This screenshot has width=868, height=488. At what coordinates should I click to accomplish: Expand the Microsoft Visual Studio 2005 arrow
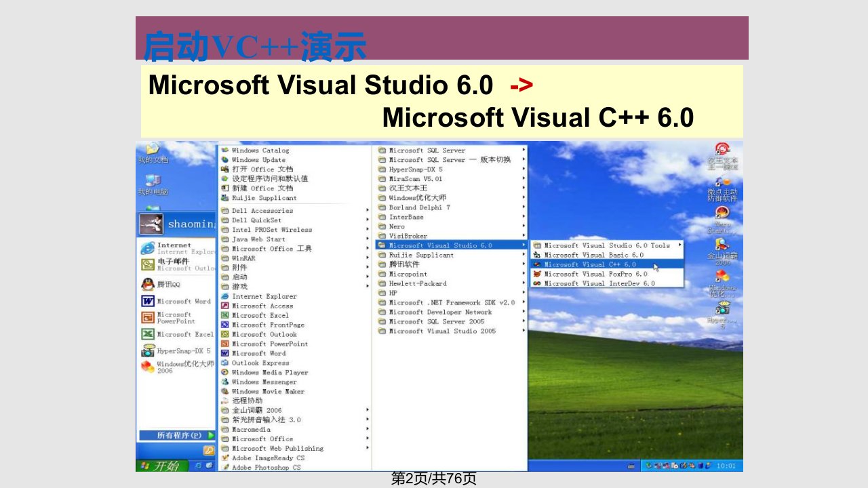(x=524, y=331)
